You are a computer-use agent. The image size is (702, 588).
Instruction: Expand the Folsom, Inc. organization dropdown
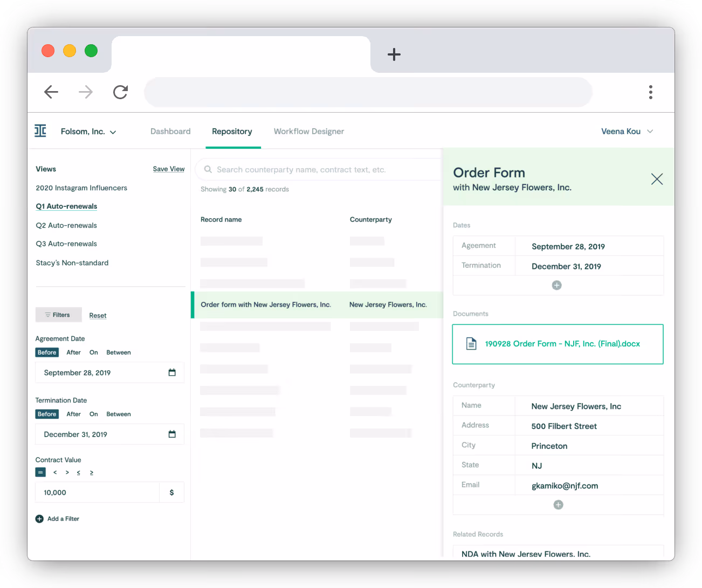point(89,132)
